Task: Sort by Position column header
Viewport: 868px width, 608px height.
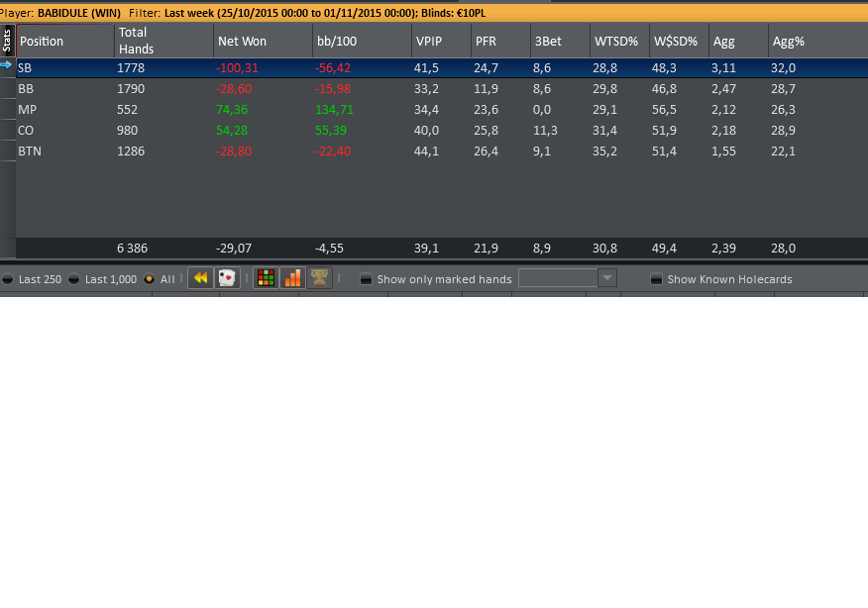Action: (65, 41)
